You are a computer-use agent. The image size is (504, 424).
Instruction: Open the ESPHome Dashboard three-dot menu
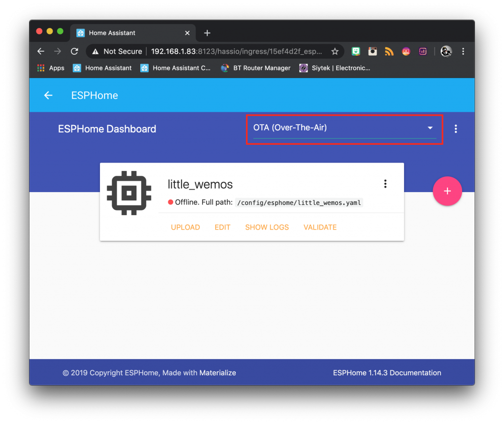coord(455,129)
